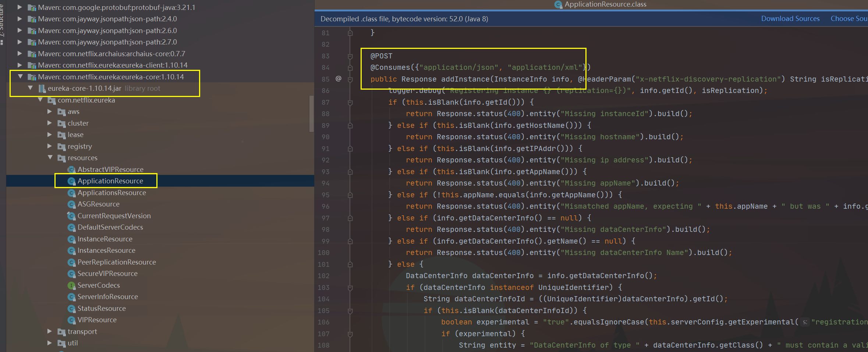
Task: Expand the cluster package
Action: pos(50,123)
